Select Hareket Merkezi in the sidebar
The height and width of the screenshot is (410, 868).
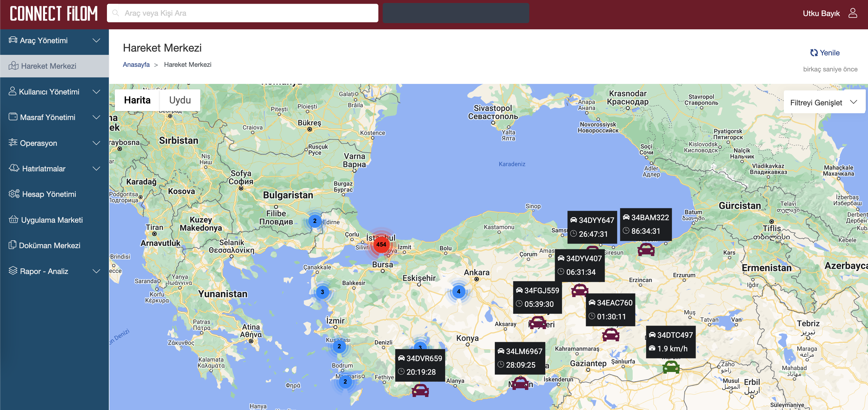(x=49, y=66)
